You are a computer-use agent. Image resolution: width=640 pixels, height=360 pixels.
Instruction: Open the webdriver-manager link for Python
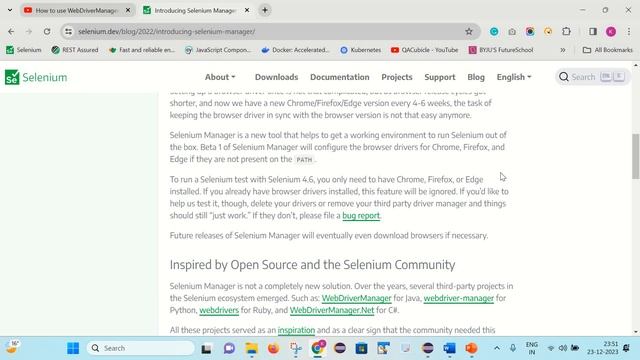pyautogui.click(x=458, y=298)
